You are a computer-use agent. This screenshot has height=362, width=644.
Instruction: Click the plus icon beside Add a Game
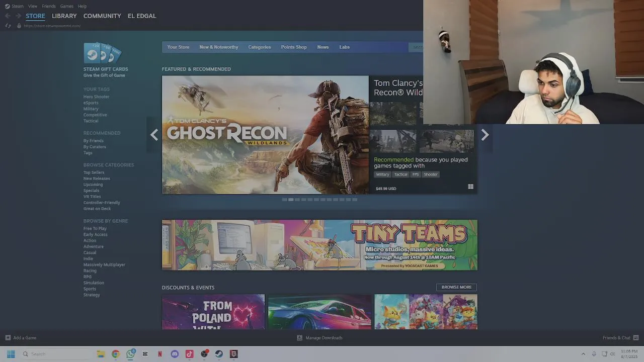coord(8,338)
